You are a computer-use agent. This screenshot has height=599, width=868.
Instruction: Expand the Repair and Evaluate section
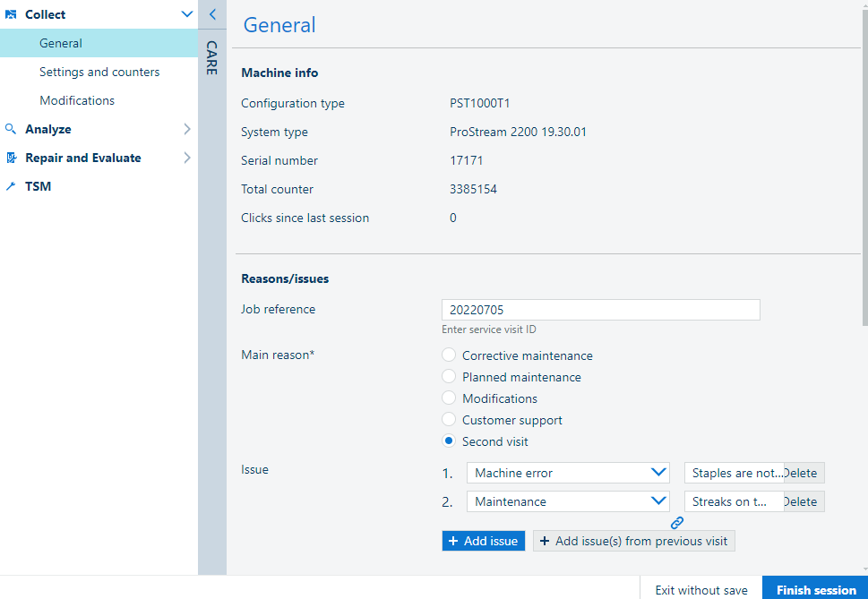click(186, 158)
